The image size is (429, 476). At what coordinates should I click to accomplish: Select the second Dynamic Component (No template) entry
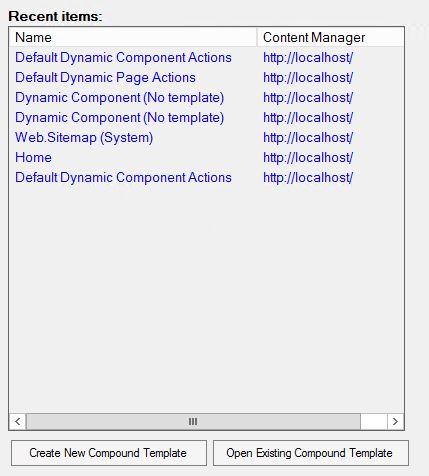[120, 118]
